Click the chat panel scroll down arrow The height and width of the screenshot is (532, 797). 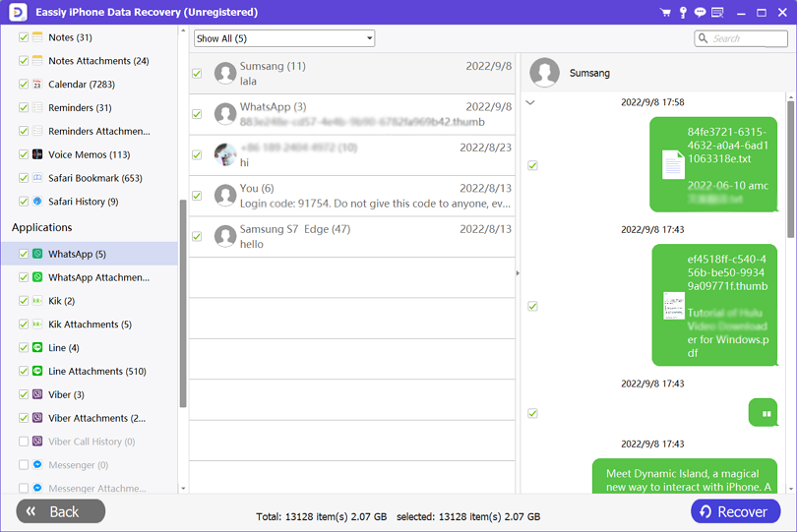click(790, 489)
